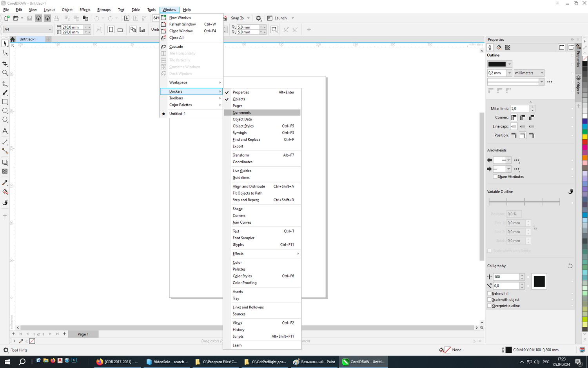Image resolution: width=588 pixels, height=368 pixels.
Task: Click the Options gear icon in toolbar
Action: pos(258,18)
